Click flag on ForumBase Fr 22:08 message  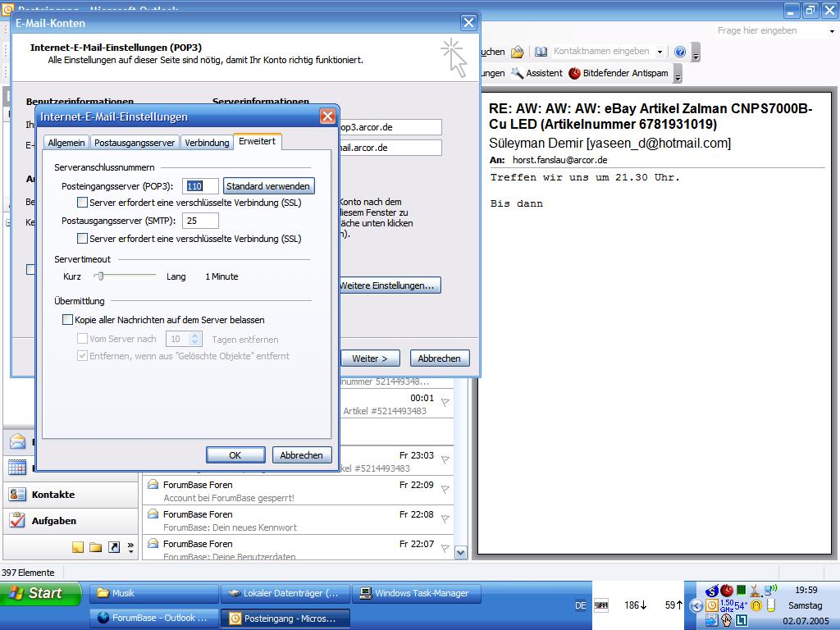(x=445, y=518)
